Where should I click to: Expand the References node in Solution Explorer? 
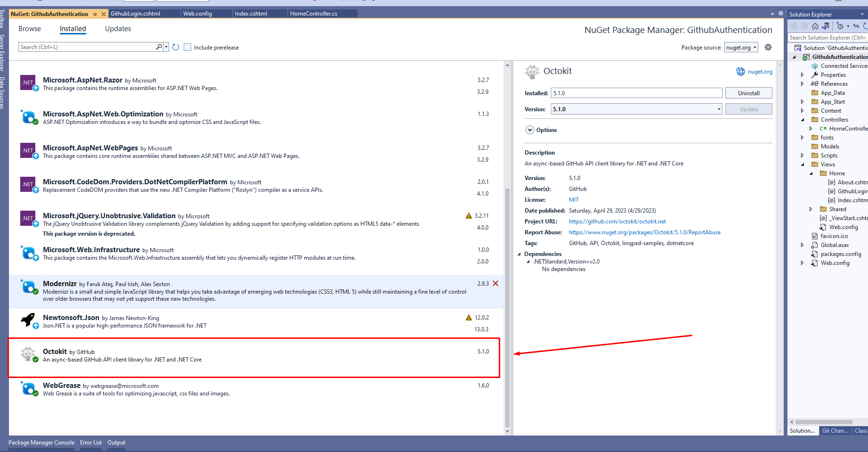pos(803,84)
